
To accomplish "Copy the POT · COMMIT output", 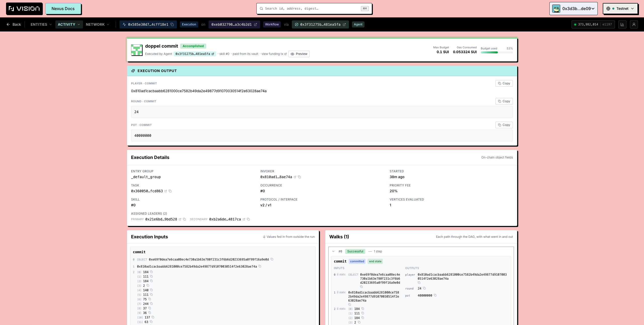I will 504,125.
